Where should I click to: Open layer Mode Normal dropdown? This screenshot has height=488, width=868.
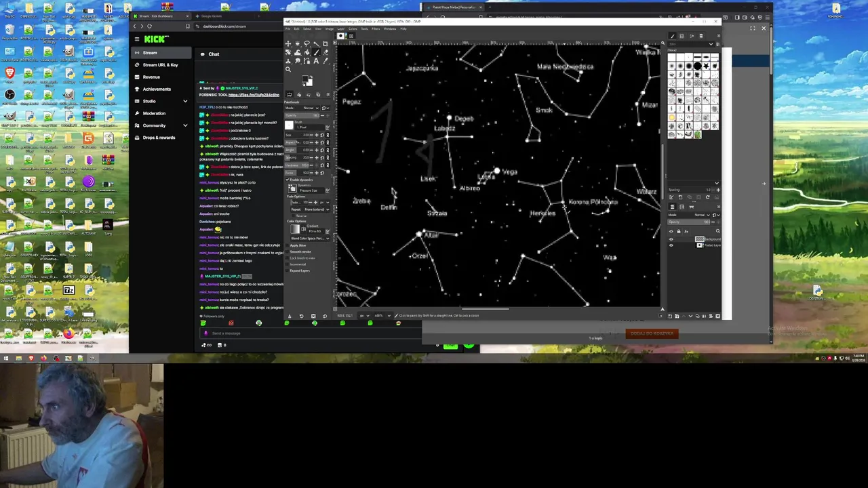tap(689, 215)
